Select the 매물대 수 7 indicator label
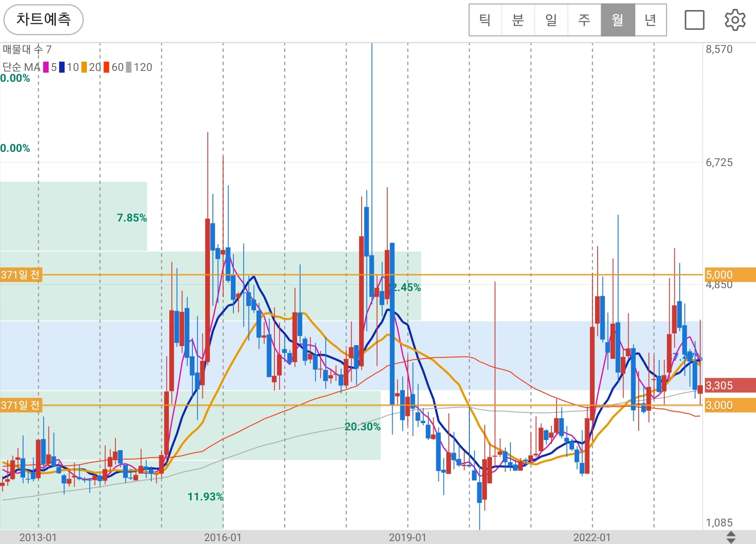Viewport: 756px width, 544px height. point(27,49)
